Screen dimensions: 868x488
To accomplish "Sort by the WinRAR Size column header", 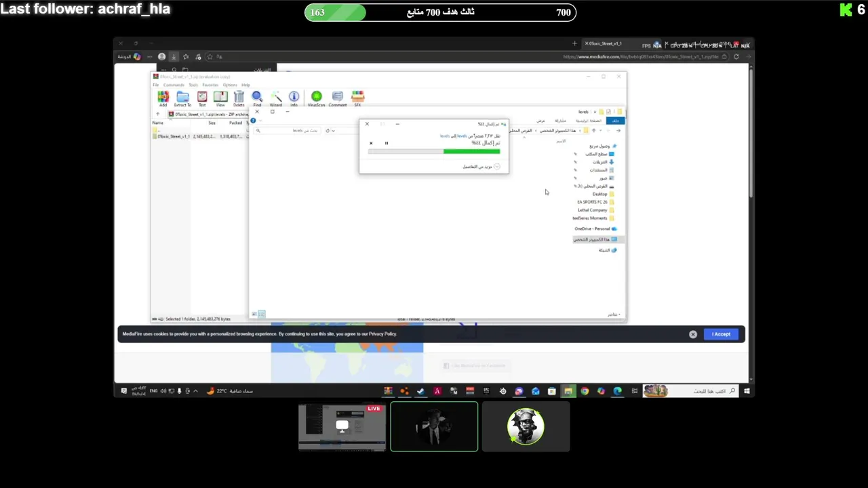I will click(212, 123).
